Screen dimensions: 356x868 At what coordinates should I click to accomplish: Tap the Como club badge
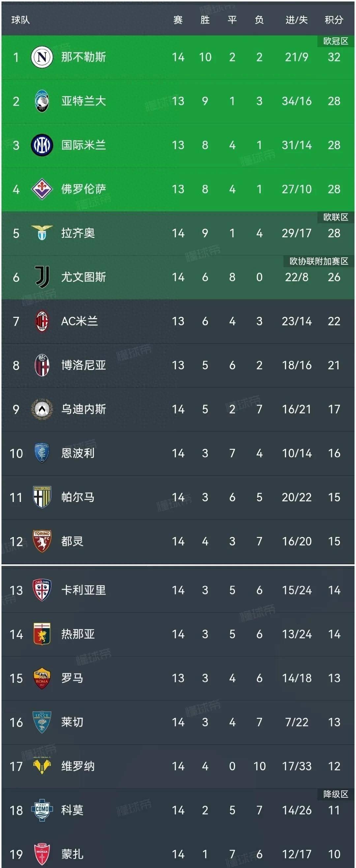tap(42, 810)
